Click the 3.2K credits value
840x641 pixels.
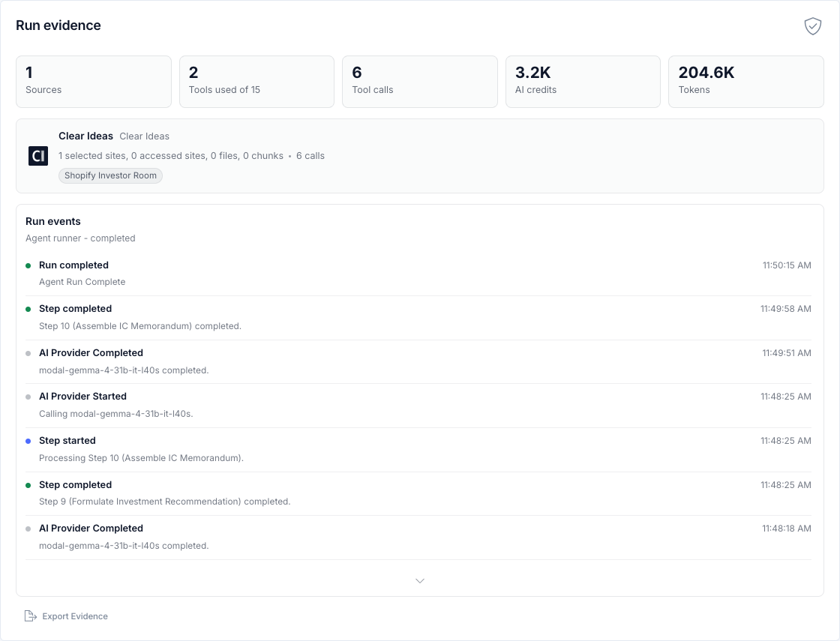tap(533, 72)
